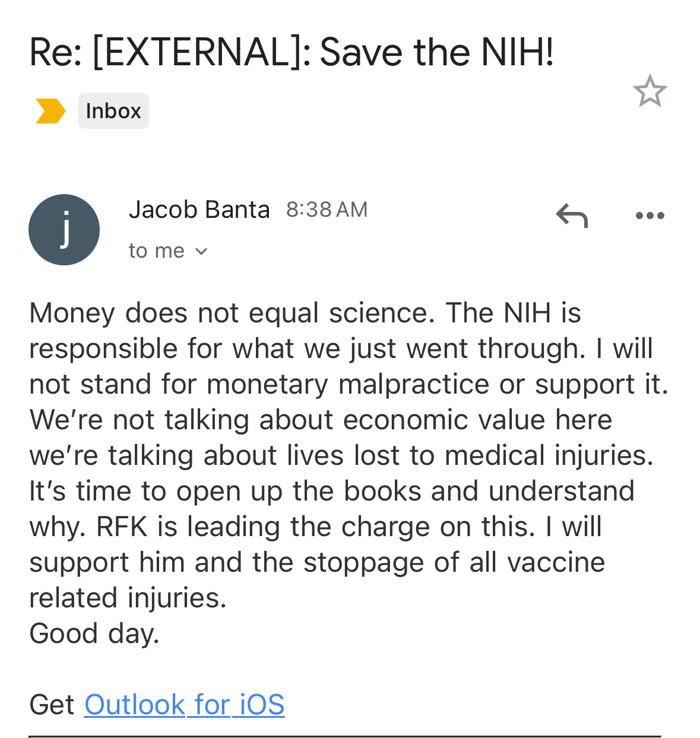Tap the "related injuries." line of text
The width and height of the screenshot is (700, 738).
(128, 598)
